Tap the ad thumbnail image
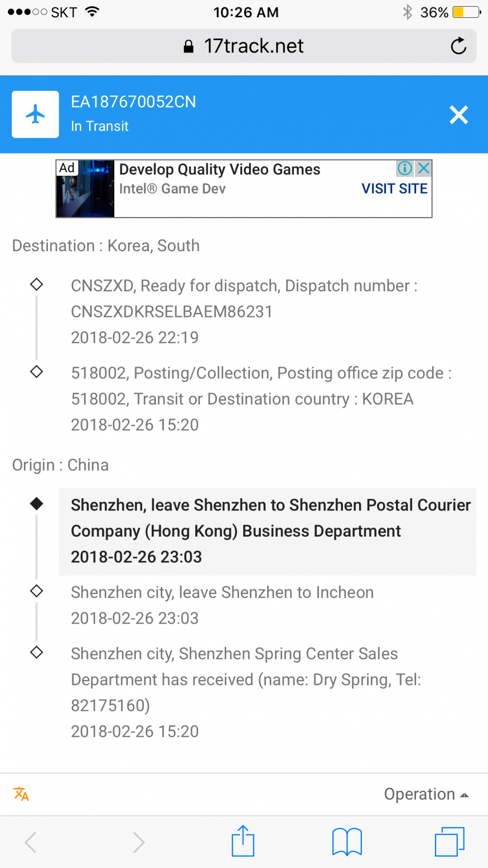The image size is (488, 868). (x=85, y=189)
